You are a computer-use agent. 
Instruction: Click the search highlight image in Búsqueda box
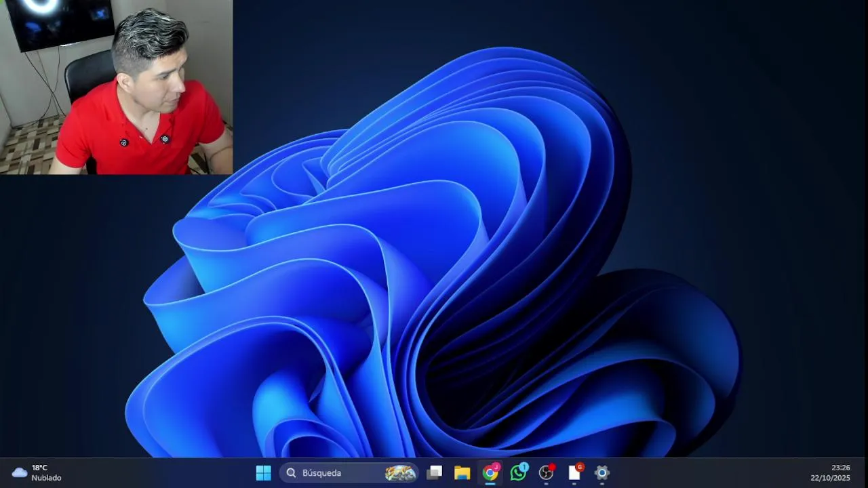pos(400,472)
